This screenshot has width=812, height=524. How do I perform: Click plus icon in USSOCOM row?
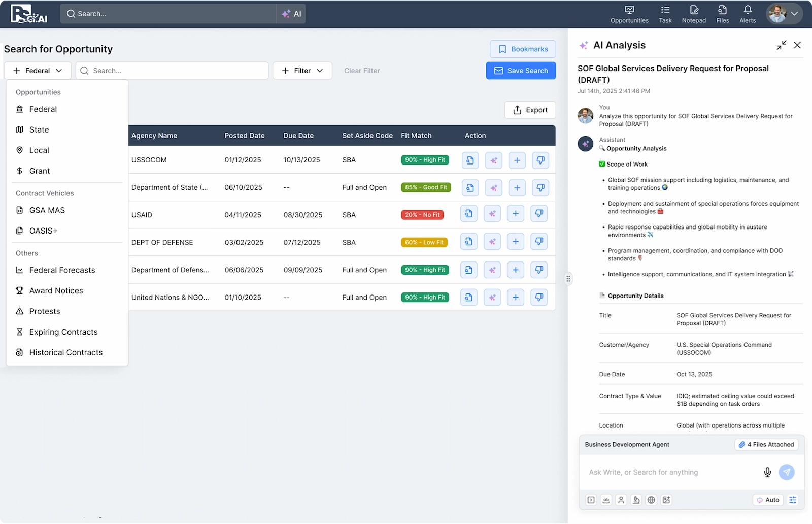click(x=517, y=160)
